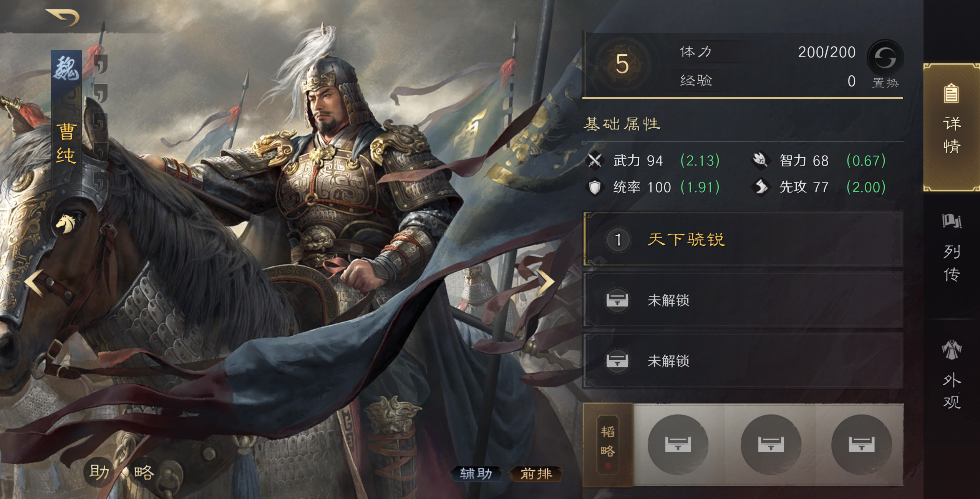
Task: Tap the 略 round icon
Action: coord(144,472)
